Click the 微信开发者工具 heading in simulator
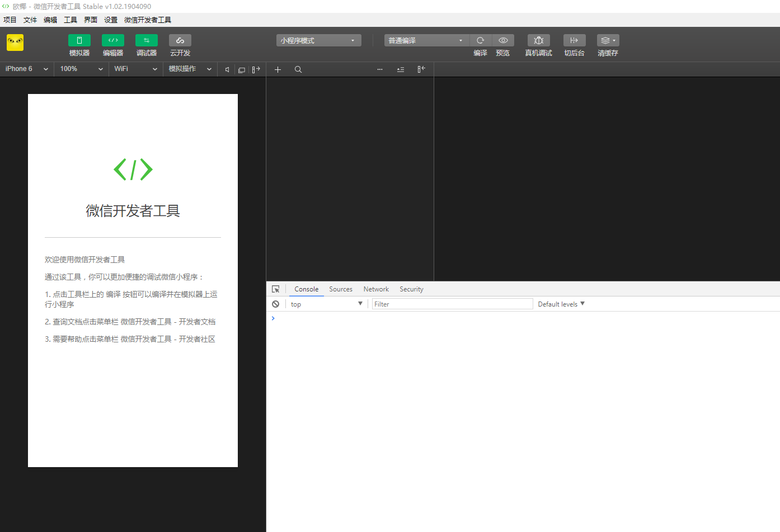The width and height of the screenshot is (780, 532). (133, 211)
